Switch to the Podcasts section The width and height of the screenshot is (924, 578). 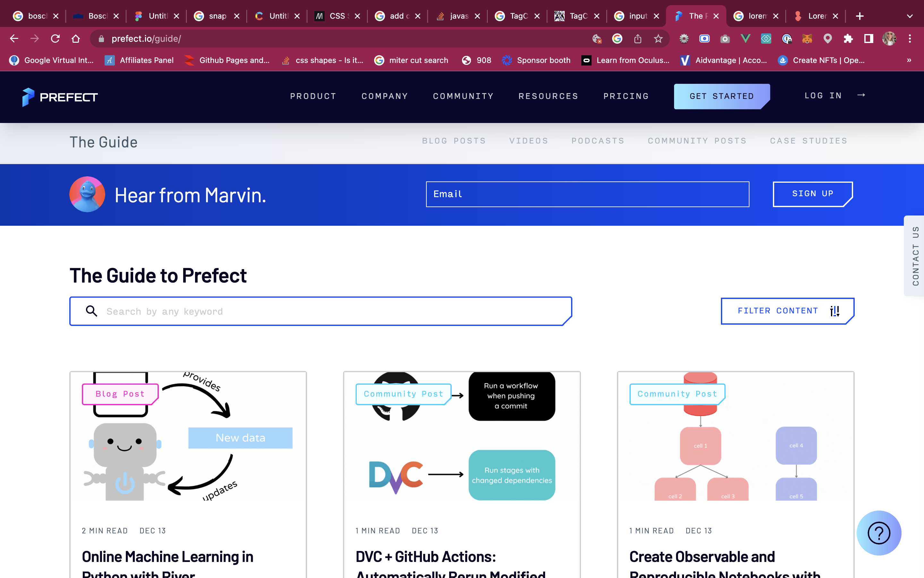598,141
